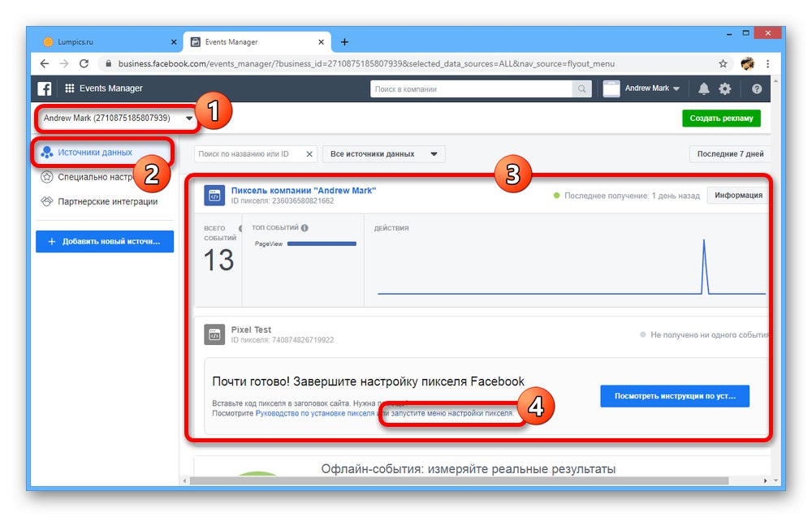Click text ID пикселя: 740874826719922
The height and width of the screenshot is (517, 812).
pyautogui.click(x=283, y=340)
